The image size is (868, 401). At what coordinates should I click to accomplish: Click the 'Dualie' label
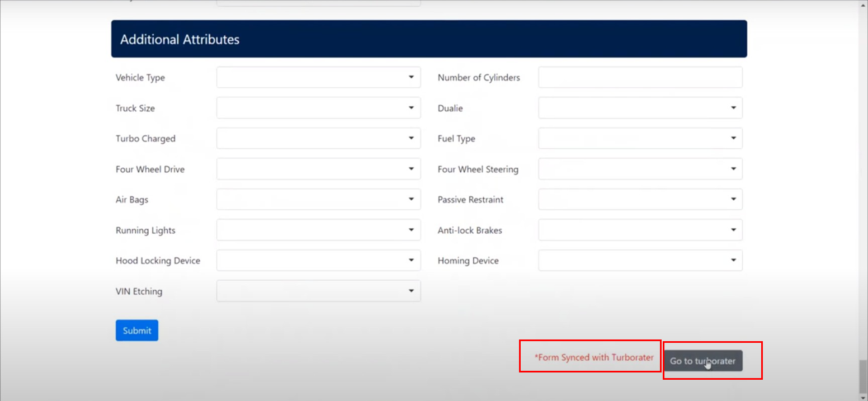450,108
